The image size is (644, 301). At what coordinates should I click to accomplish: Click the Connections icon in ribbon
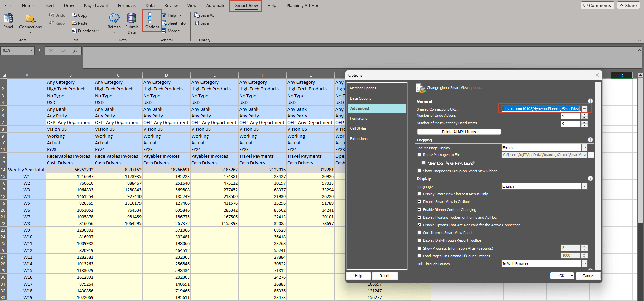point(30,19)
